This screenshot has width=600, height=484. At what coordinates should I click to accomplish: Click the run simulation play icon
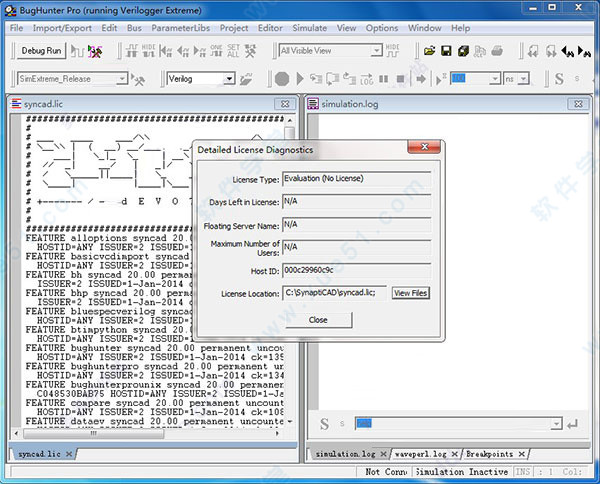point(300,79)
